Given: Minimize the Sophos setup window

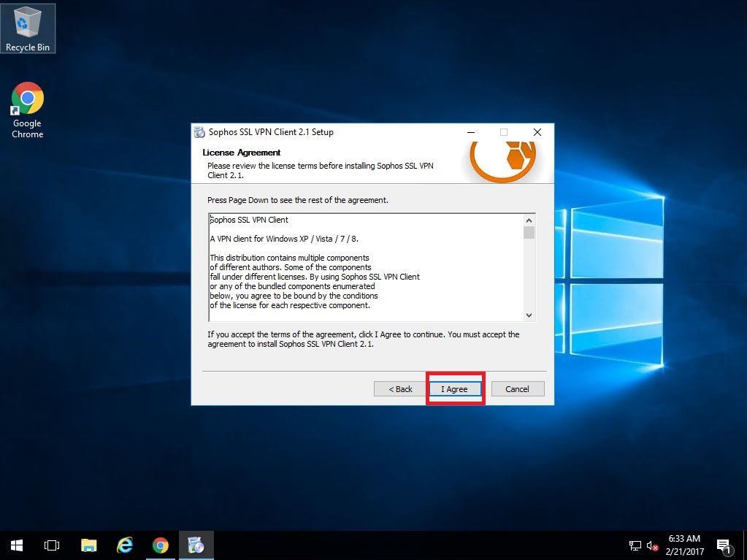Looking at the screenshot, I should [471, 132].
